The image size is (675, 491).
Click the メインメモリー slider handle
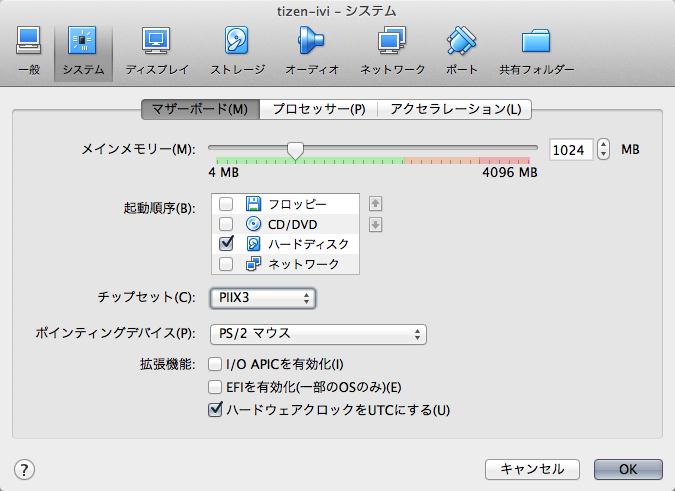[295, 151]
